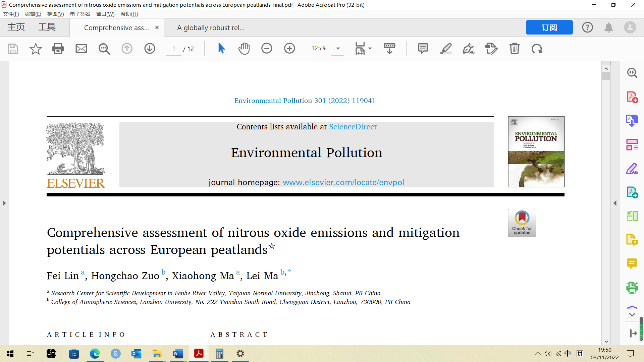Expand the left navigation pane
Viewport: 644px width, 362px height.
(x=4, y=203)
